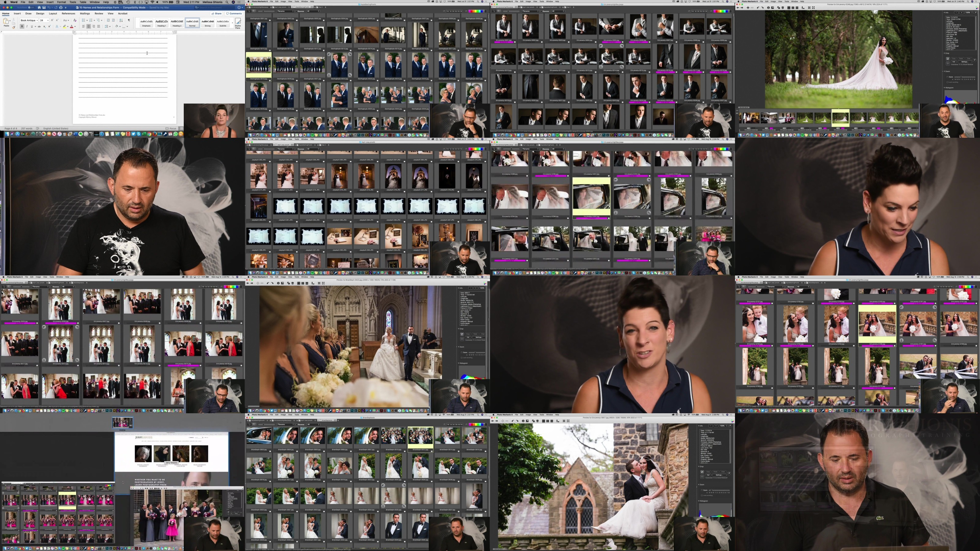Collapse the Crop section in ErinJeremy-0248 preview

(945, 53)
